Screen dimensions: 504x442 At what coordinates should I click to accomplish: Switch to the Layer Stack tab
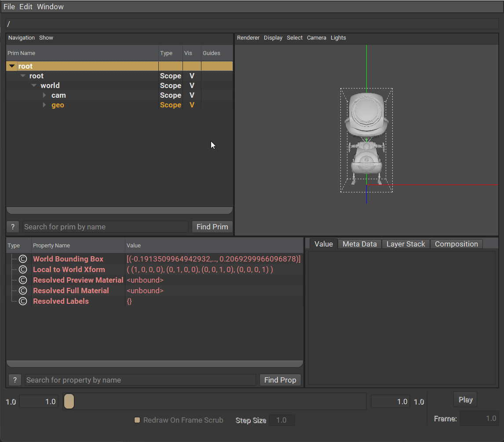(405, 244)
